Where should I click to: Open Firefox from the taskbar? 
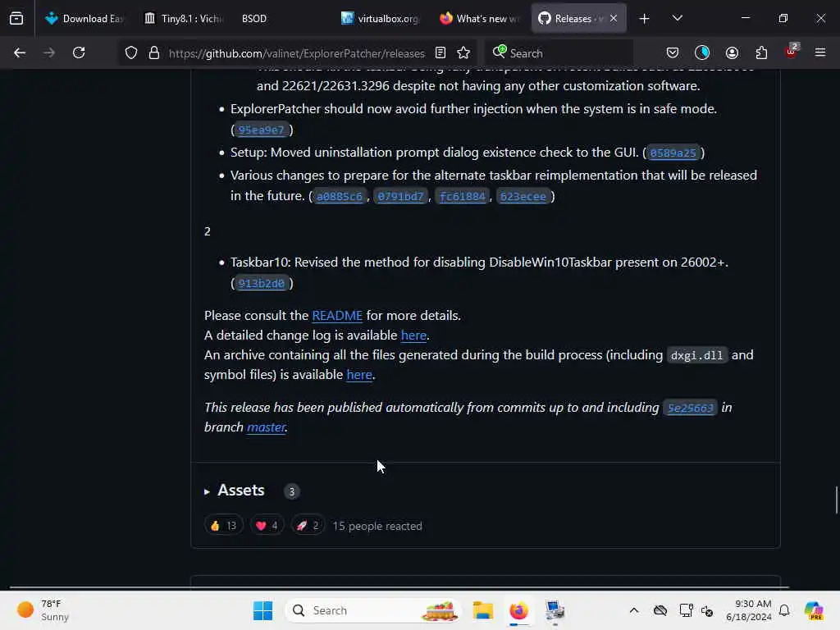tap(518, 610)
